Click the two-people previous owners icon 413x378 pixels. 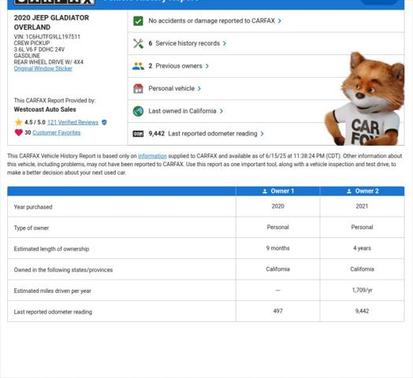click(x=138, y=66)
